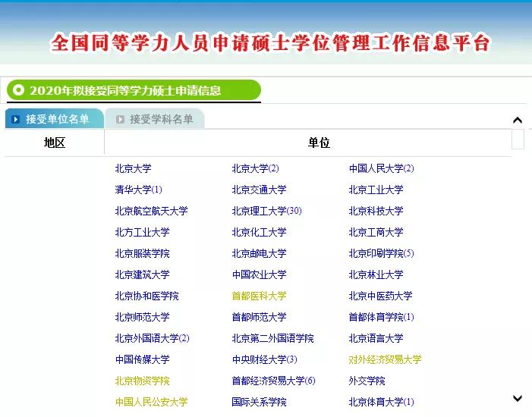Open 北京师范大学 link
The height and width of the screenshot is (417, 532).
142,317
